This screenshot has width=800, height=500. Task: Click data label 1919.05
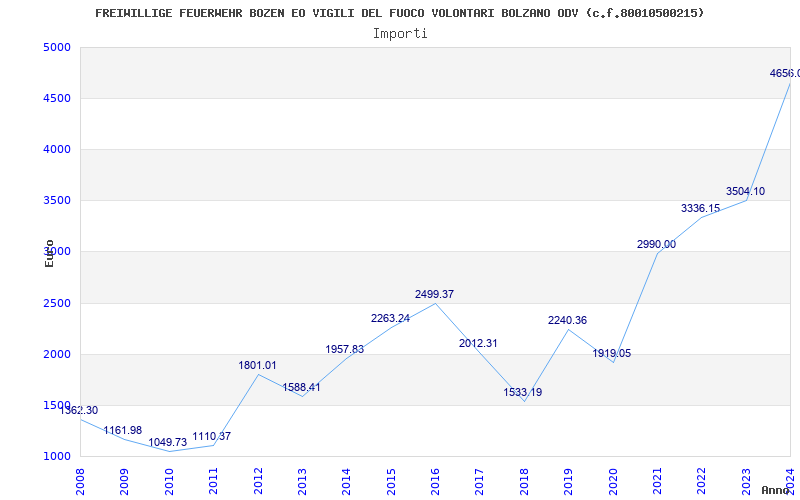pyautogui.click(x=612, y=353)
